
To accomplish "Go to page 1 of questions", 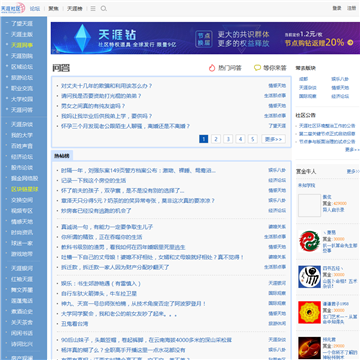I will 204,139.
